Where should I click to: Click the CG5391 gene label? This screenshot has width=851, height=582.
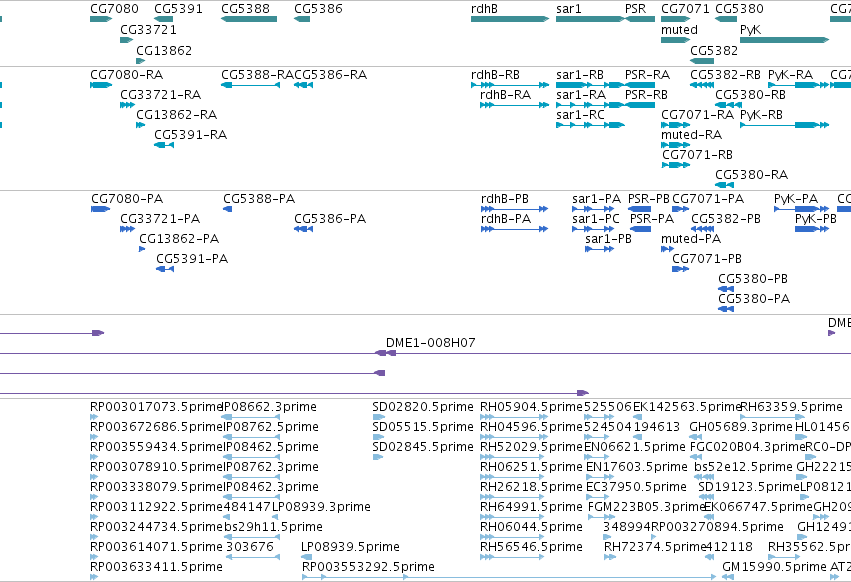(179, 9)
